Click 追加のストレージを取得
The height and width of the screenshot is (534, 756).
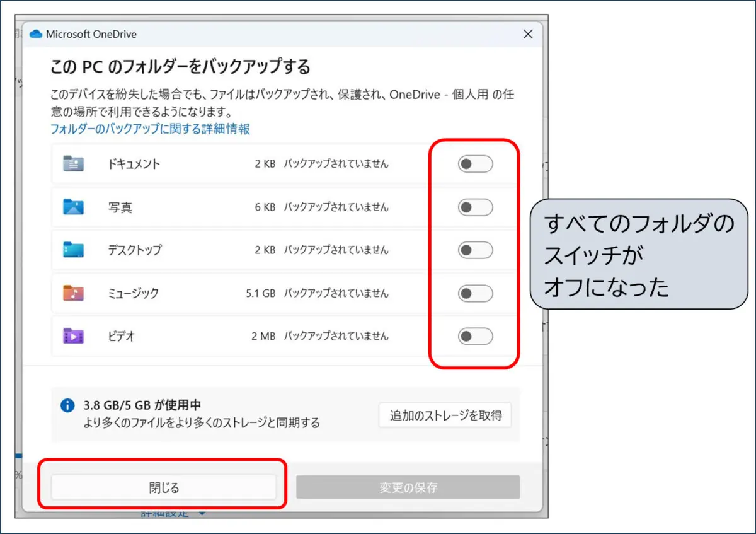tap(445, 415)
